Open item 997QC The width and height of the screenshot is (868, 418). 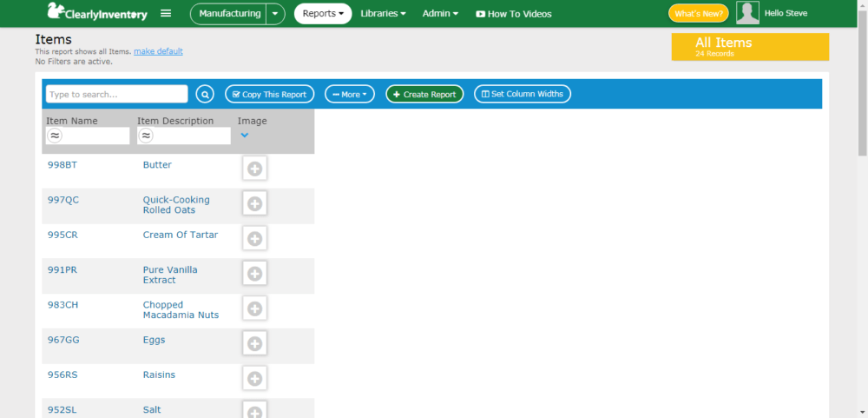(63, 200)
